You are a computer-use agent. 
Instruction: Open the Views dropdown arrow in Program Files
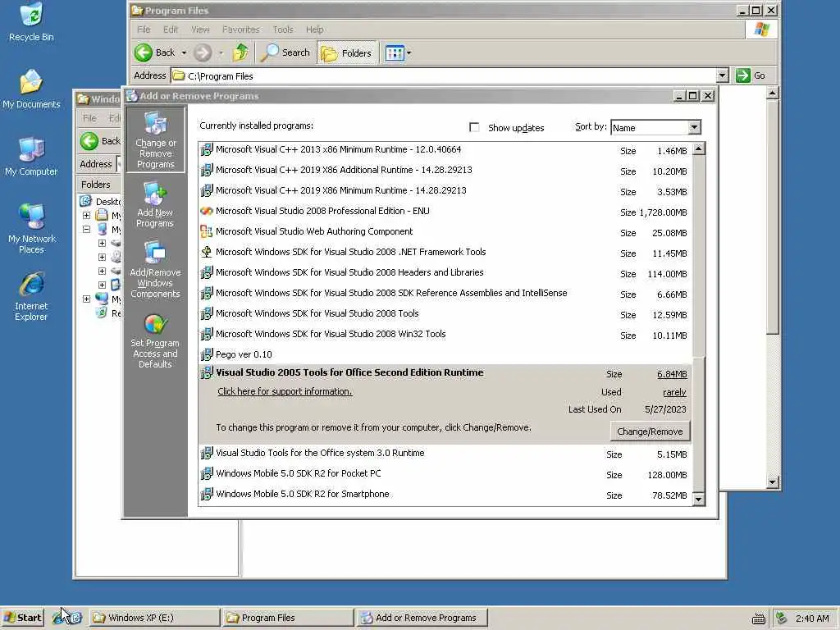click(x=409, y=52)
